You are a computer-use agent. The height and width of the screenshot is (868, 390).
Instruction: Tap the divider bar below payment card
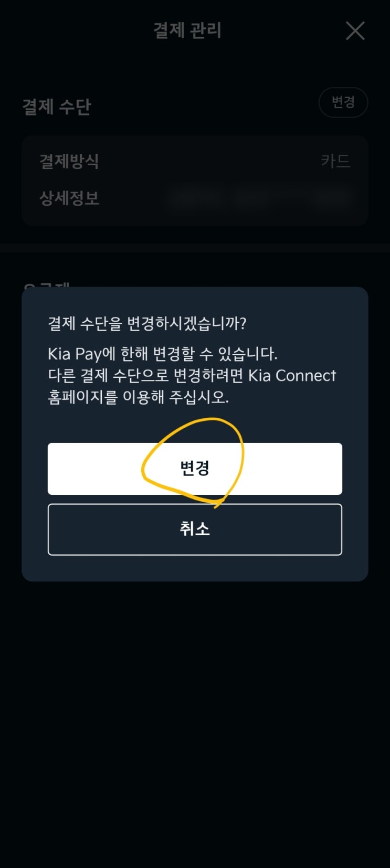pyautogui.click(x=195, y=248)
